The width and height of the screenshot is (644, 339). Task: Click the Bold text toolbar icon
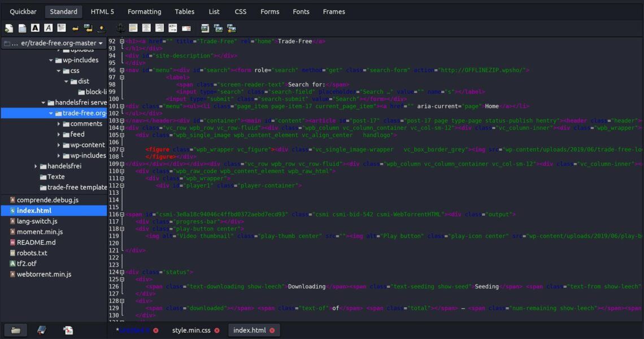[x=35, y=28]
